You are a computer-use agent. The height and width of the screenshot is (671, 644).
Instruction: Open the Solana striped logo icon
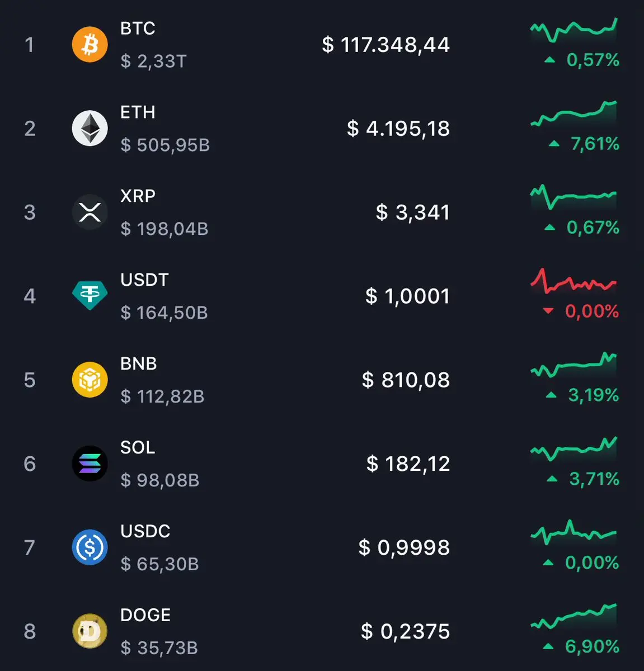90,464
